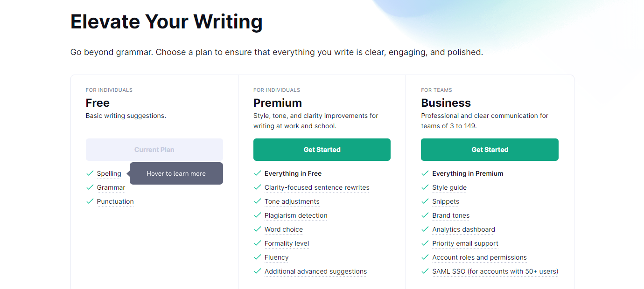The image size is (644, 289).
Task: Click the checkmark beside Everything in Free
Action: pos(257,173)
